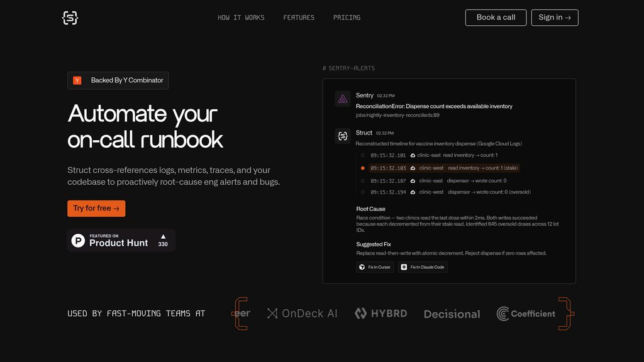This screenshot has width=644, height=362.
Task: Select the first clinic-east read inventory row
Action: [x=434, y=155]
